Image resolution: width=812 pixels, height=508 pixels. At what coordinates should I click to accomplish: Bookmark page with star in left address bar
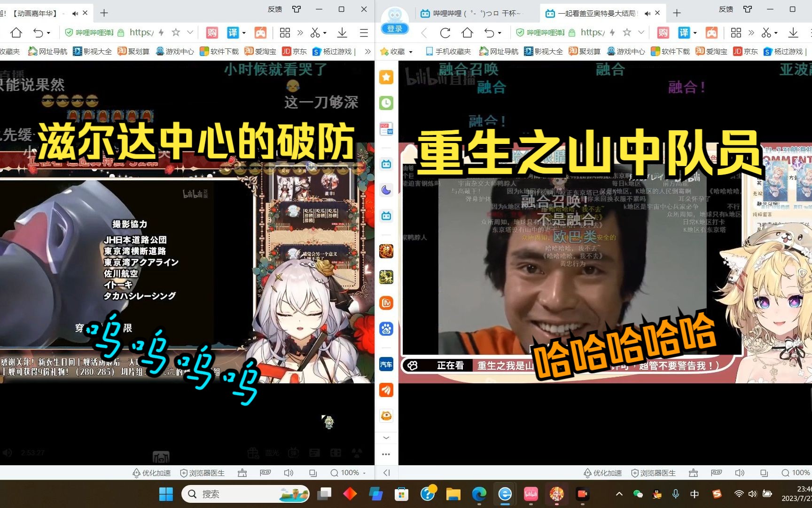coord(176,32)
